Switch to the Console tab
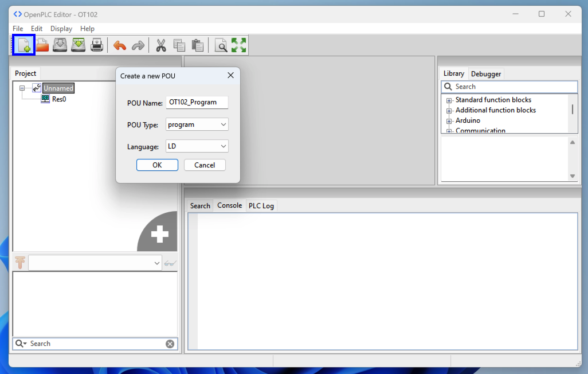The height and width of the screenshot is (374, 588). tap(229, 205)
